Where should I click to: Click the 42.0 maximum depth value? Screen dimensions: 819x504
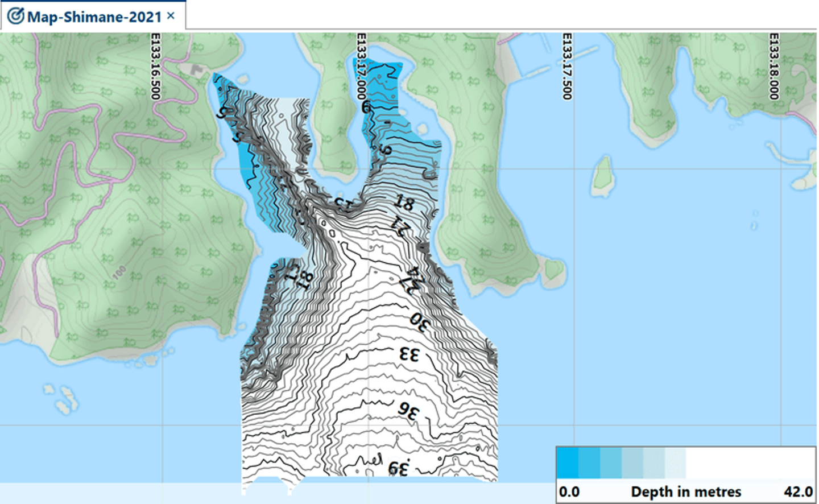point(798,491)
